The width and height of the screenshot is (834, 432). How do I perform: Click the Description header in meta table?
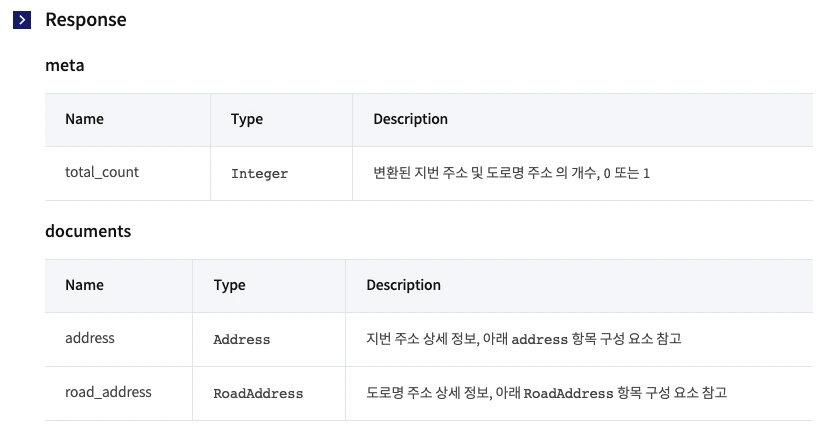pyautogui.click(x=410, y=119)
